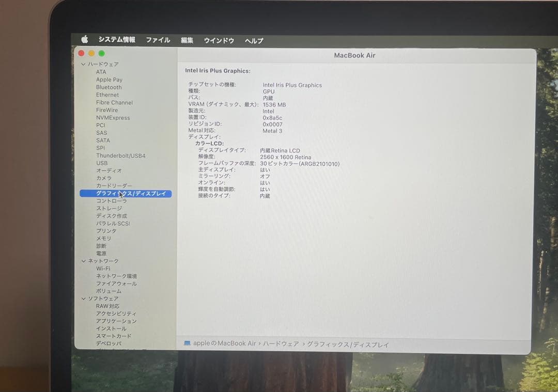The image size is (558, 392).
Task: Select カメラ in the hardware list
Action: (x=103, y=178)
